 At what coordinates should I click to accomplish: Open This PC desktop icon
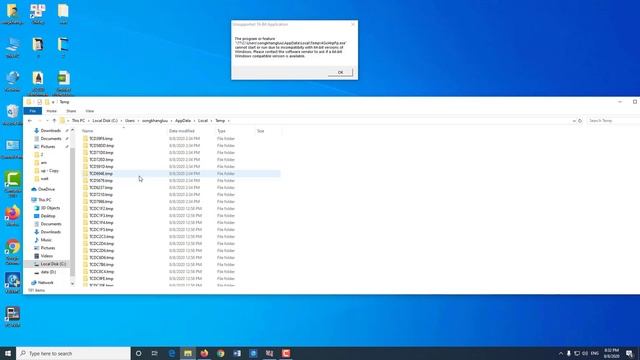[13, 48]
